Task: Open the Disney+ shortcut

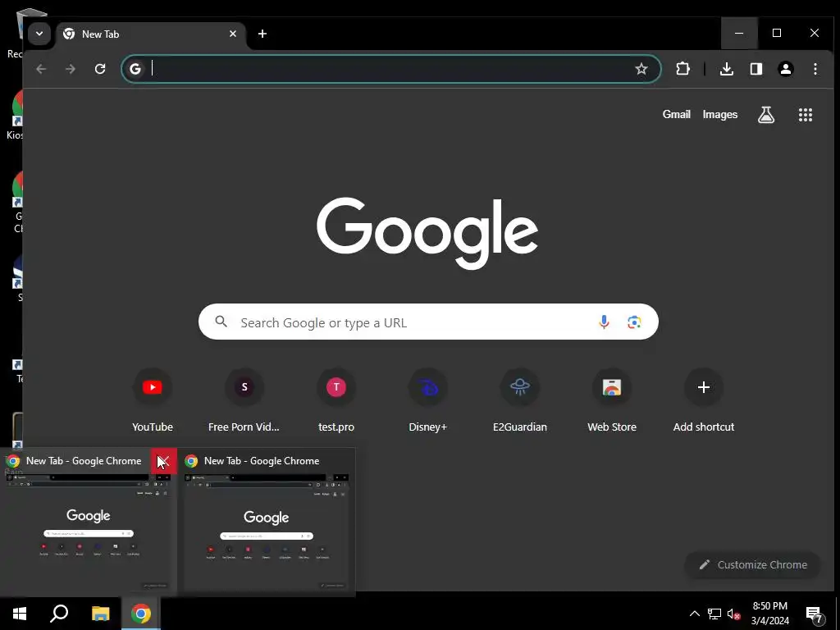Action: tap(428, 400)
